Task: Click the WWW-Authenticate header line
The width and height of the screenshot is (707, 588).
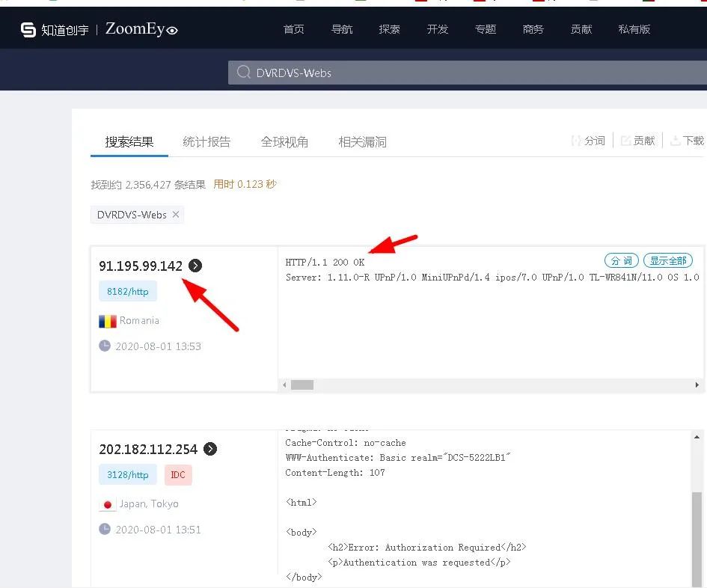Action: point(398,458)
